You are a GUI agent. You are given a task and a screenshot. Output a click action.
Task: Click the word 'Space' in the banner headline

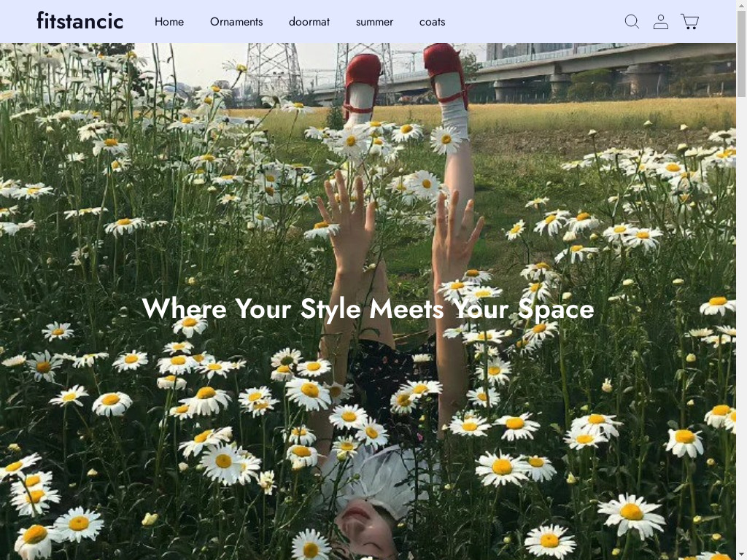pyautogui.click(x=556, y=309)
